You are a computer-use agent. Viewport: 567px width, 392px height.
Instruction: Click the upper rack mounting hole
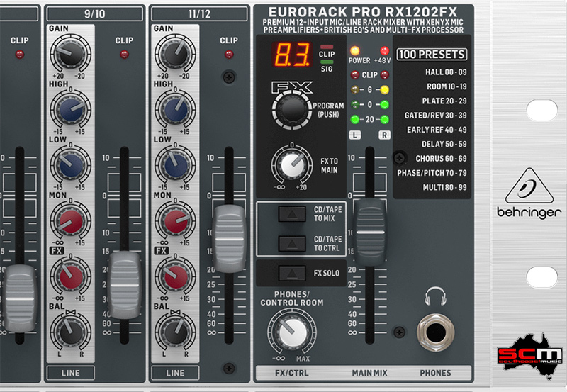542,111
